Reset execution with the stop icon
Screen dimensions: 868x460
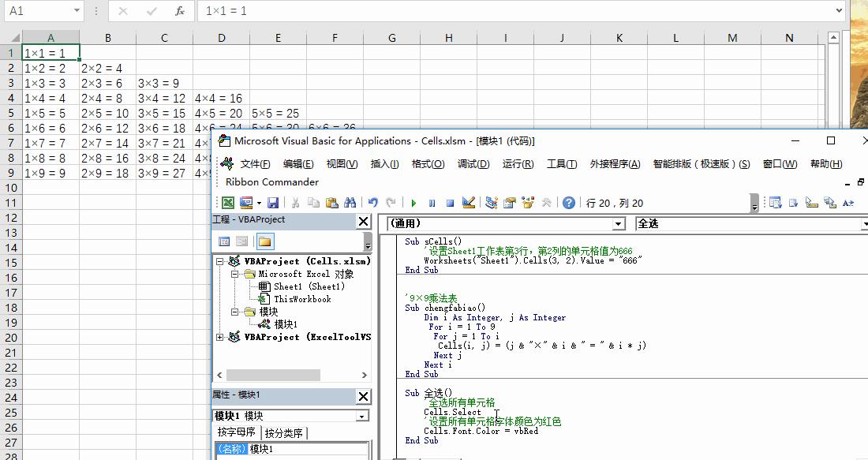(x=450, y=203)
